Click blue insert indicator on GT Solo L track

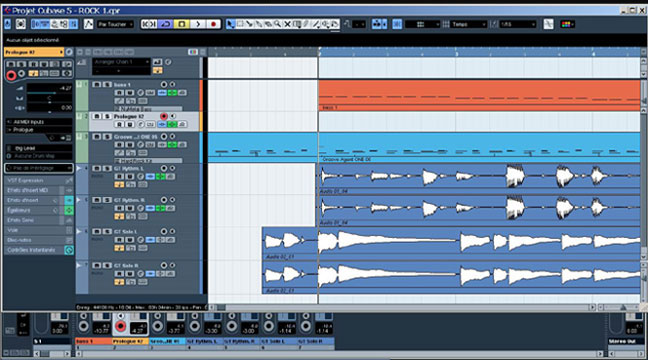tap(150, 240)
